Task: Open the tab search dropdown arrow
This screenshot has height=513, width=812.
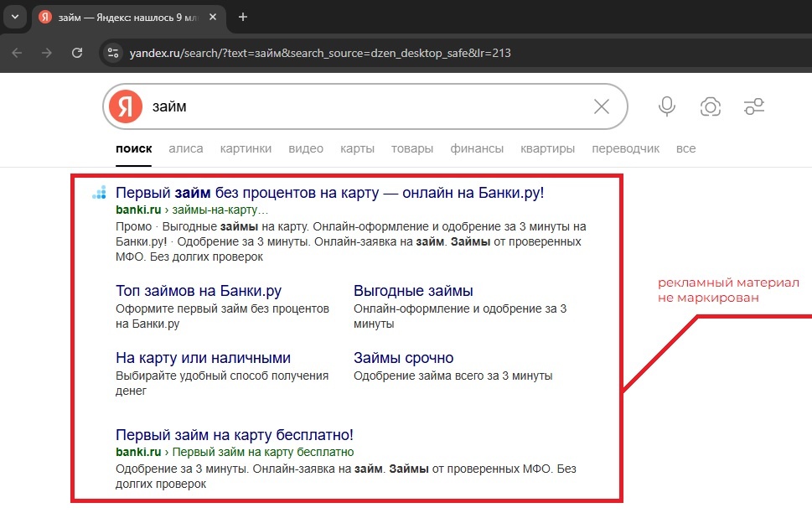Action: 15,17
